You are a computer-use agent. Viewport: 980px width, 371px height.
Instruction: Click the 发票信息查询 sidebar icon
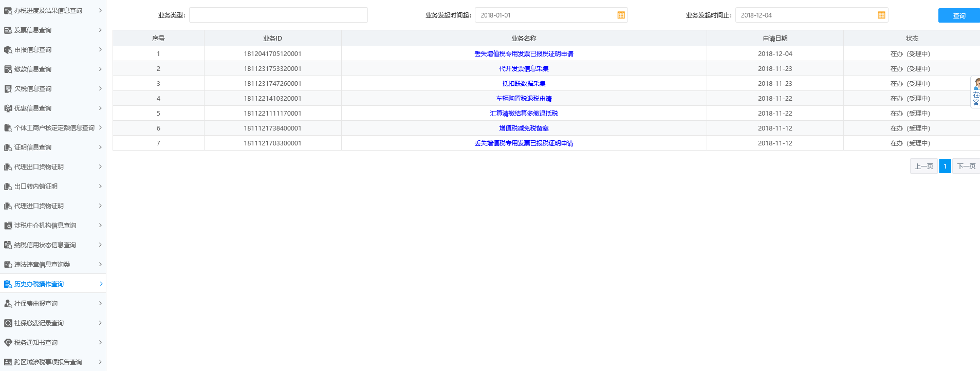8,30
